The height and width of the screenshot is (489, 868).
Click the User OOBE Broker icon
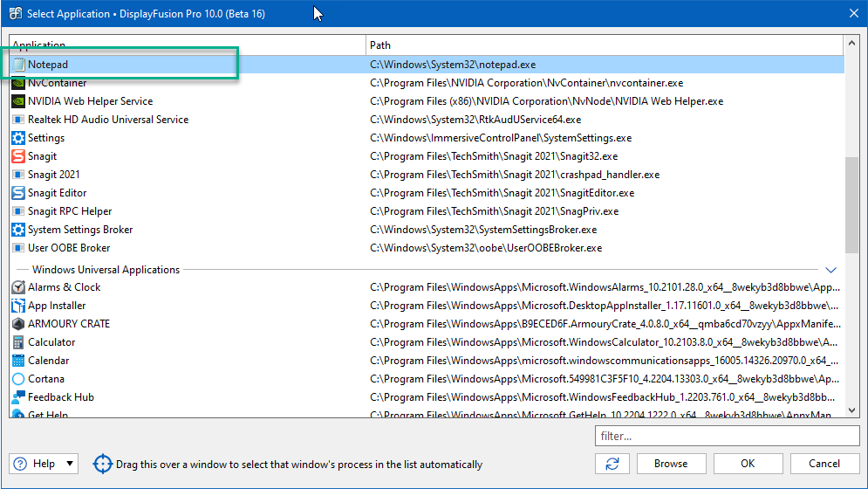18,247
